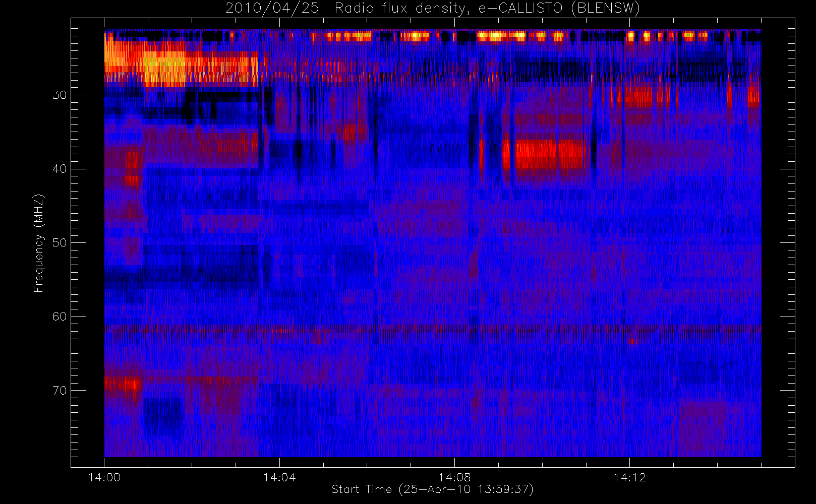This screenshot has height=504, width=816.
Task: Click the 70 frequency tick label
Action: click(x=60, y=391)
